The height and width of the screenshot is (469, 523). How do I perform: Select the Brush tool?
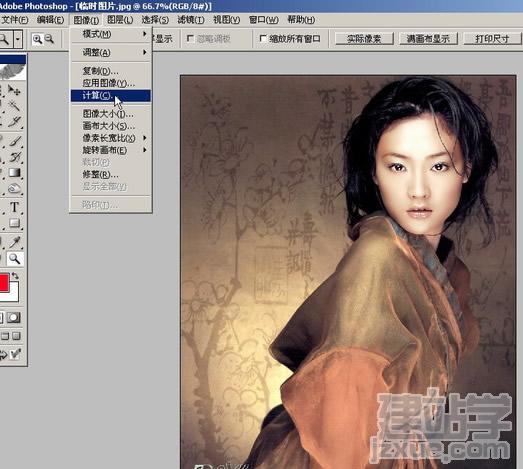point(14,141)
